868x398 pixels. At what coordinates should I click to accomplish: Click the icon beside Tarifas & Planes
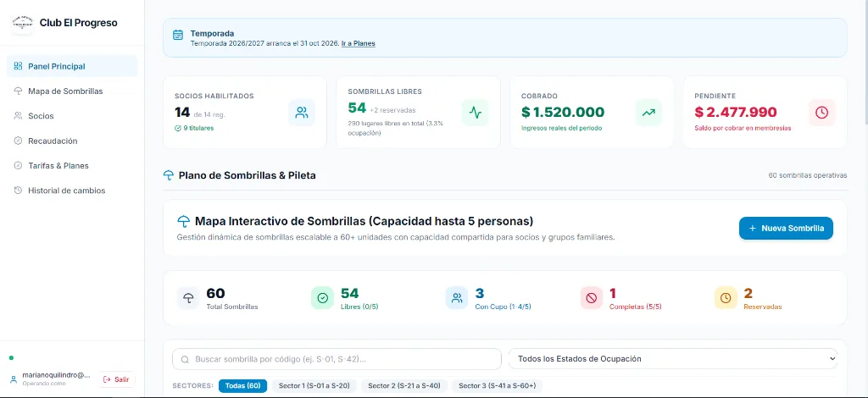(18, 166)
